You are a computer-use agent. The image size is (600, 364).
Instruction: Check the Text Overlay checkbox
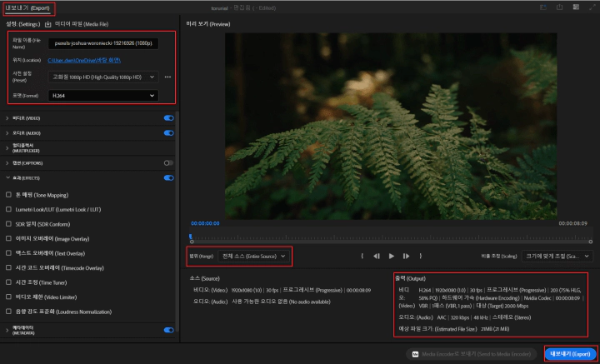[x=8, y=253]
